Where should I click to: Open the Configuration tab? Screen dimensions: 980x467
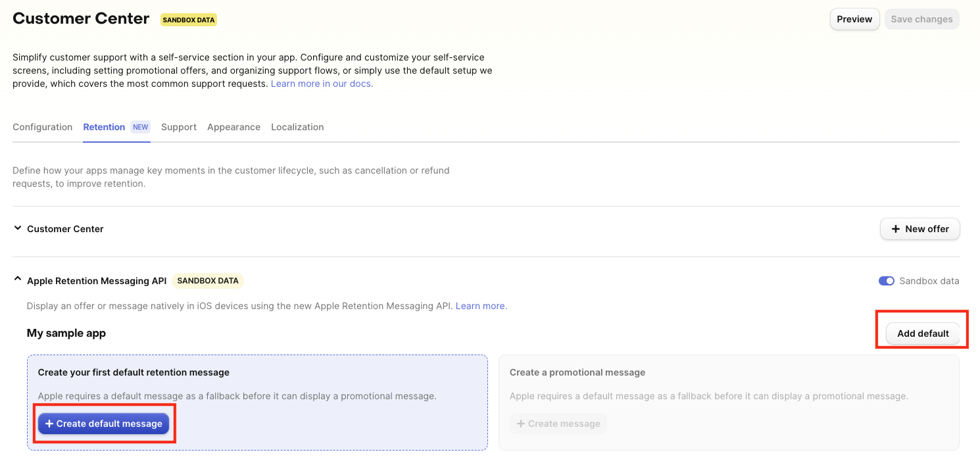pyautogui.click(x=43, y=127)
